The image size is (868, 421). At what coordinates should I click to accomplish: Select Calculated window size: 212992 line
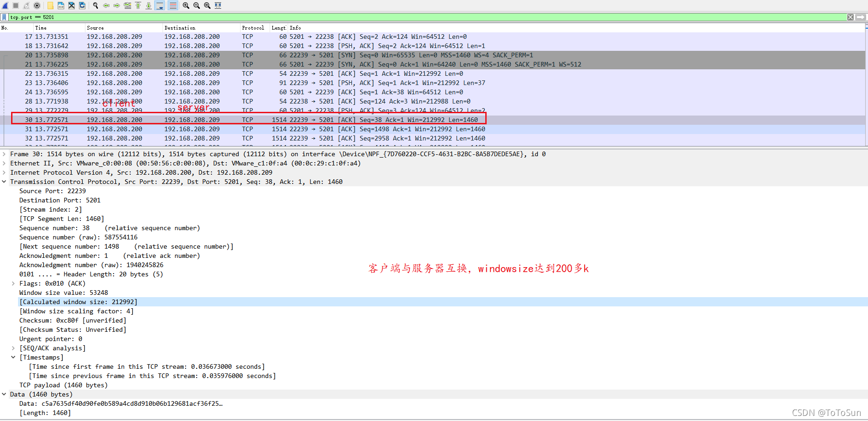click(x=78, y=302)
